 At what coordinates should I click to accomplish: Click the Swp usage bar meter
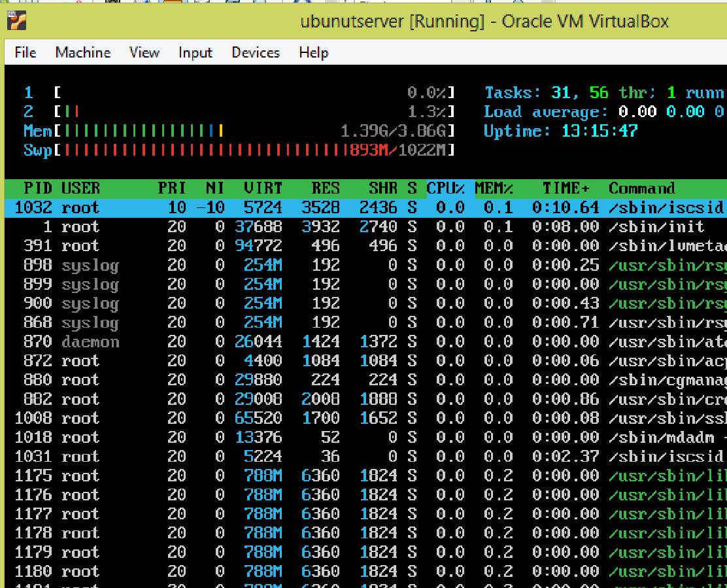[x=239, y=150]
